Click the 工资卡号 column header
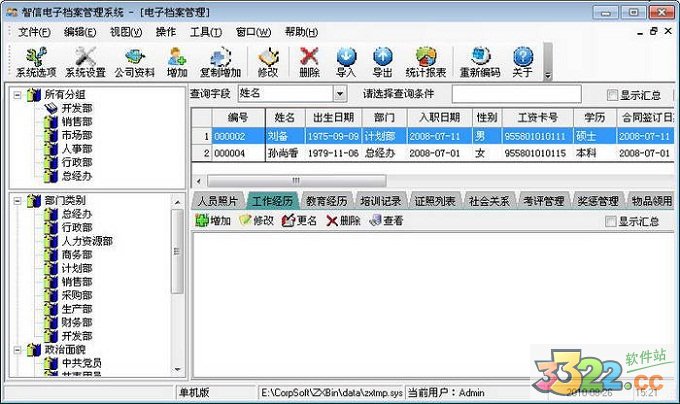The height and width of the screenshot is (404, 680). point(538,117)
